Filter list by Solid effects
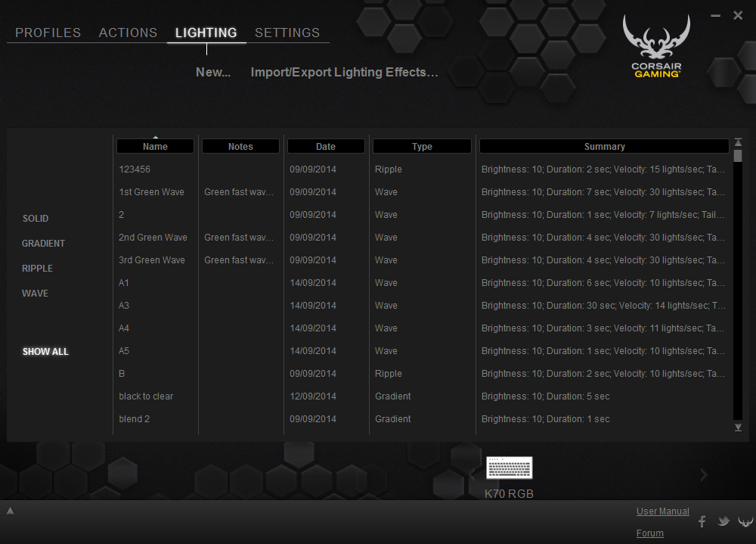Image resolution: width=756 pixels, height=544 pixels. 36,218
